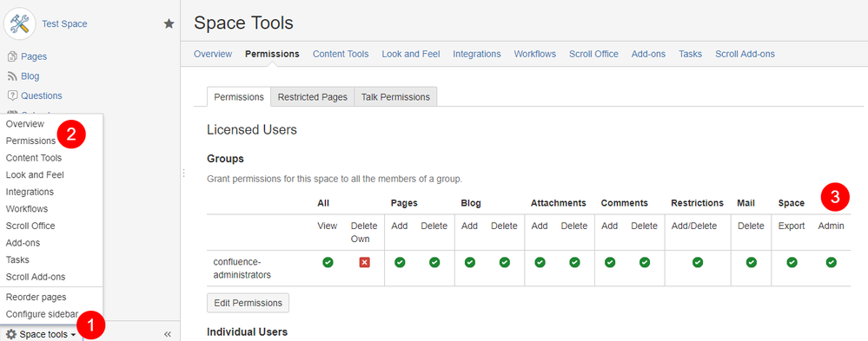Go to Pages in the sidebar
The height and width of the screenshot is (341, 868).
point(34,56)
